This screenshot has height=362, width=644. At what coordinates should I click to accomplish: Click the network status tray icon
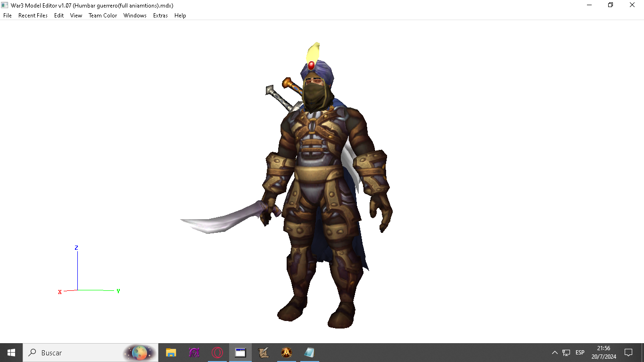pos(566,353)
